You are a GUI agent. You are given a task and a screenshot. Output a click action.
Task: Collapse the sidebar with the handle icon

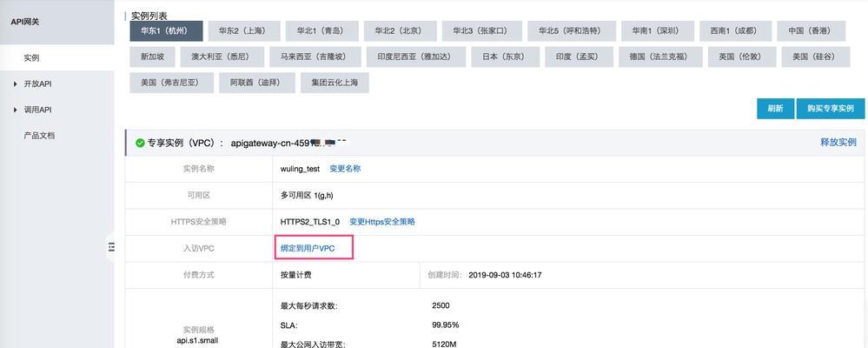[x=110, y=247]
